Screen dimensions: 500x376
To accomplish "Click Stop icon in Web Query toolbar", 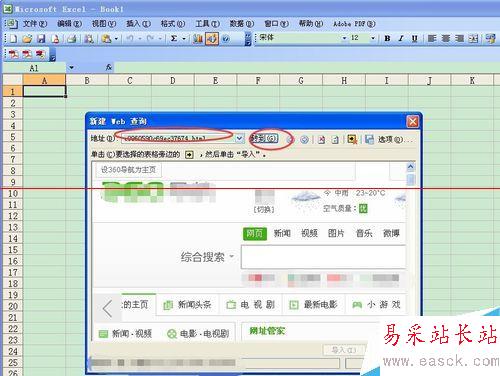I will 321,140.
